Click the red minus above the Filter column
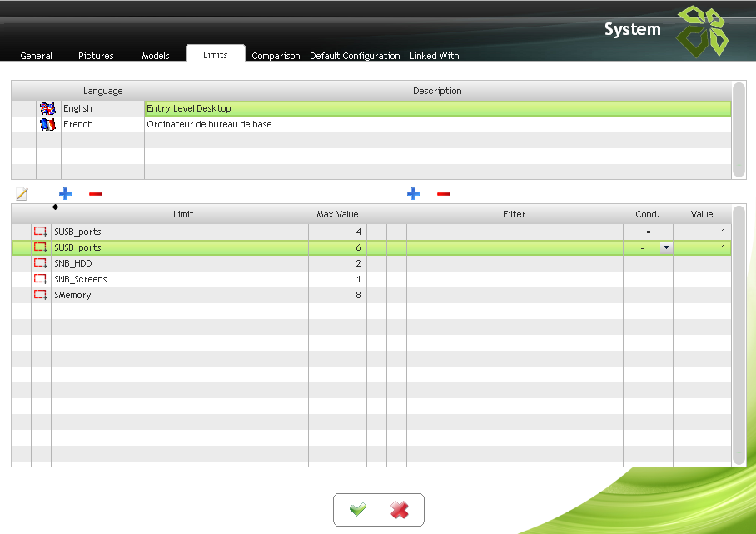Viewport: 756px width, 534px height. point(444,194)
